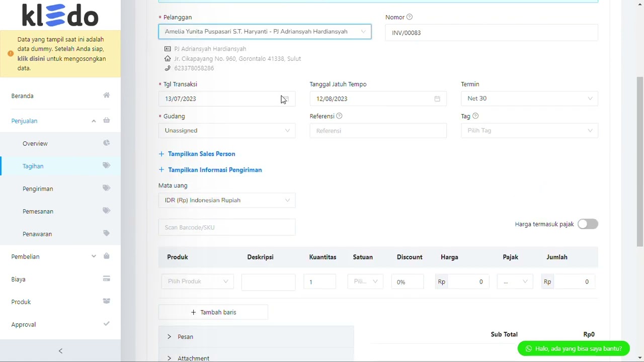Collapse the sidebar with the arrow
The height and width of the screenshot is (362, 644).
[x=60, y=351]
